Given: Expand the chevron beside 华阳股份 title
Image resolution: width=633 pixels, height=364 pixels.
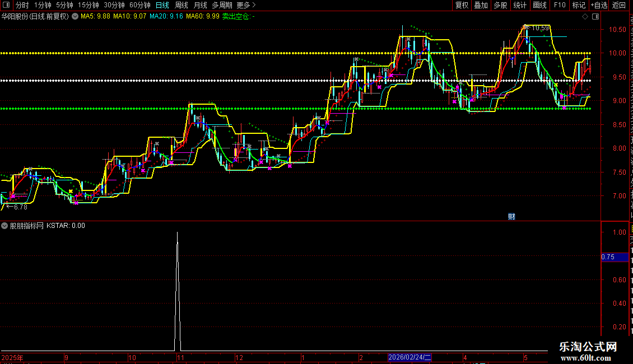Looking at the screenshot, I should click(x=75, y=17).
